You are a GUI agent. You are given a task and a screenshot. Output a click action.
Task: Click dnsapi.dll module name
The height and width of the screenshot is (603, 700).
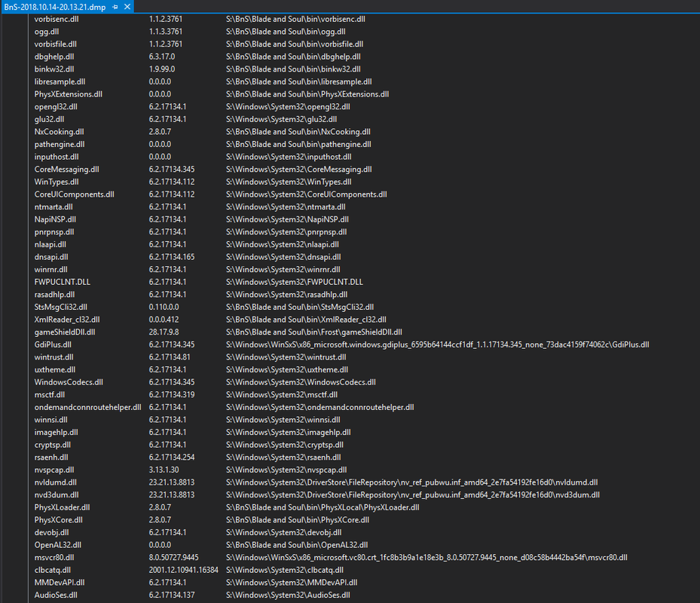[51, 257]
